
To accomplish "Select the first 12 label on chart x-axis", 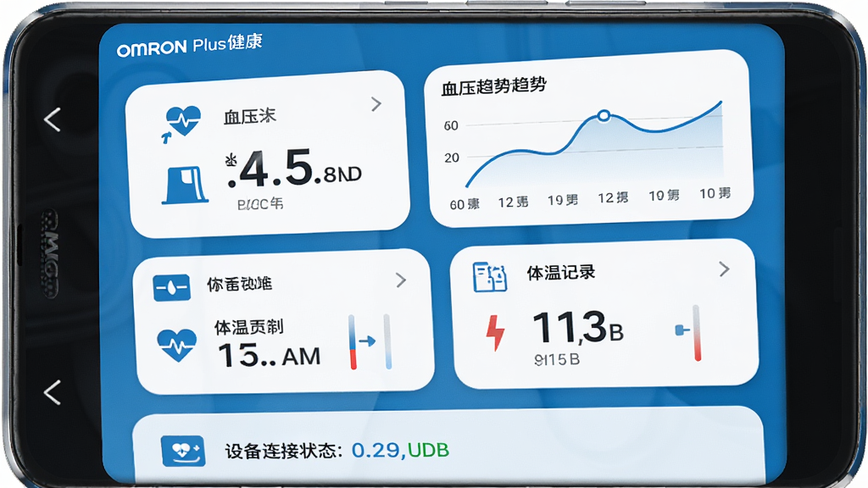I will pyautogui.click(x=513, y=202).
